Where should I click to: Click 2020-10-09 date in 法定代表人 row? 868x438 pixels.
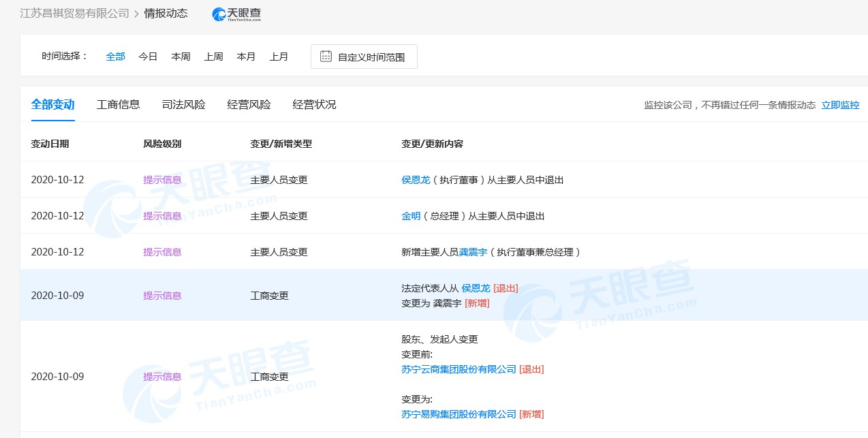tap(57, 296)
